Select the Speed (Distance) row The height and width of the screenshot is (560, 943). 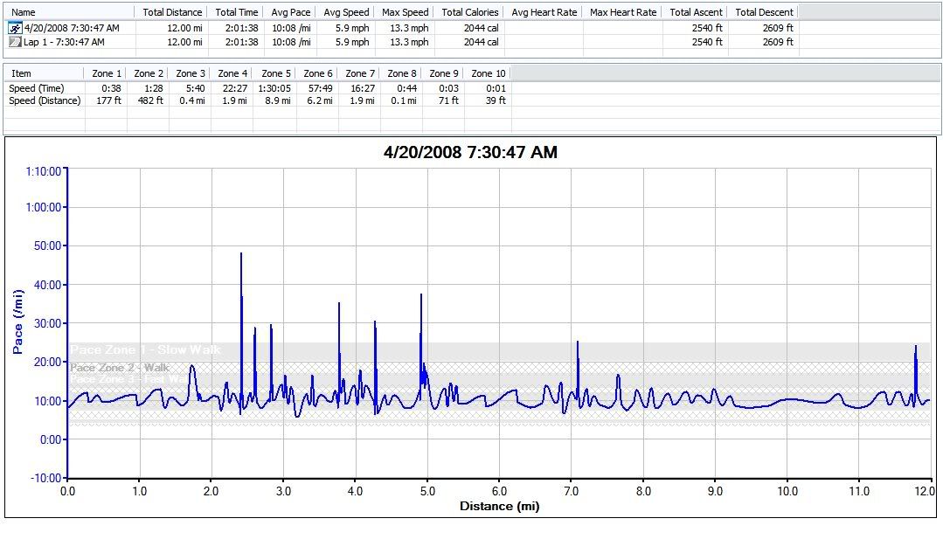(x=45, y=100)
